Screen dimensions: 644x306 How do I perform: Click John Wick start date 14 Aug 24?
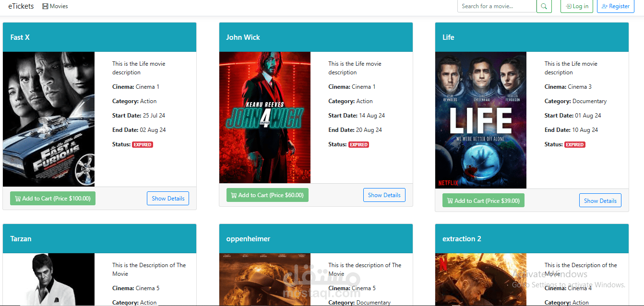372,116
